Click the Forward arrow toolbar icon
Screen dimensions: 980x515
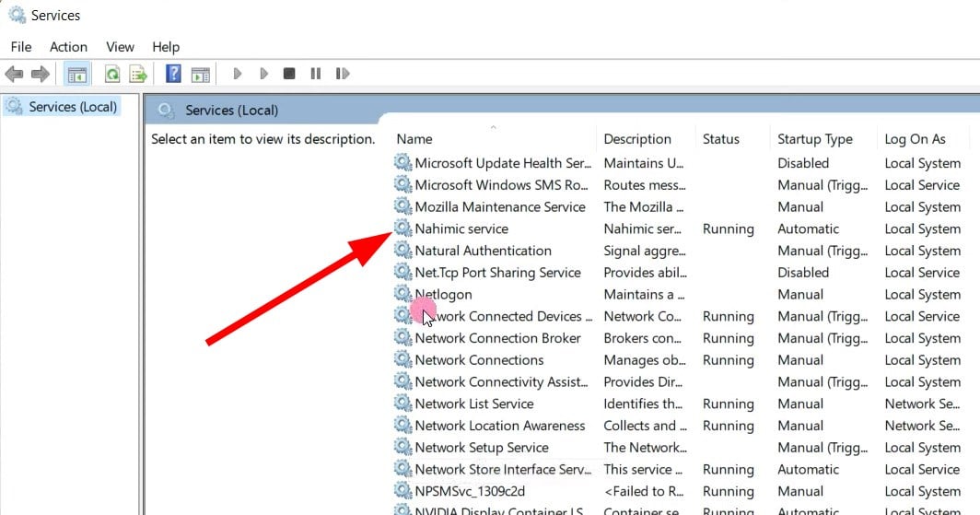[41, 75]
